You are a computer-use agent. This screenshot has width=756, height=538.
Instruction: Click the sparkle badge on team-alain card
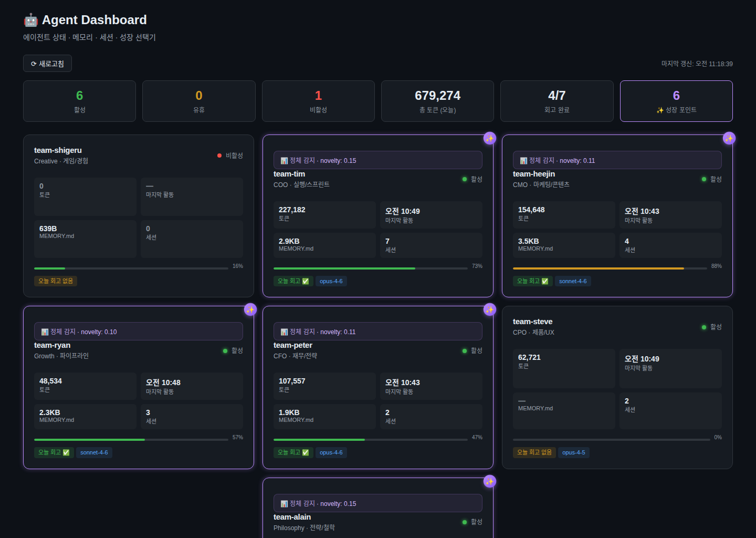tap(489, 481)
